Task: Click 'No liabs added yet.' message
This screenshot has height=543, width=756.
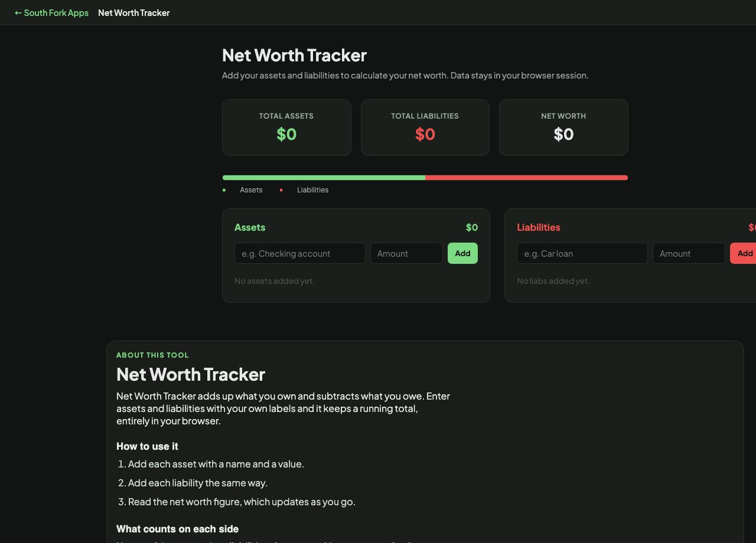Action: pyautogui.click(x=553, y=281)
